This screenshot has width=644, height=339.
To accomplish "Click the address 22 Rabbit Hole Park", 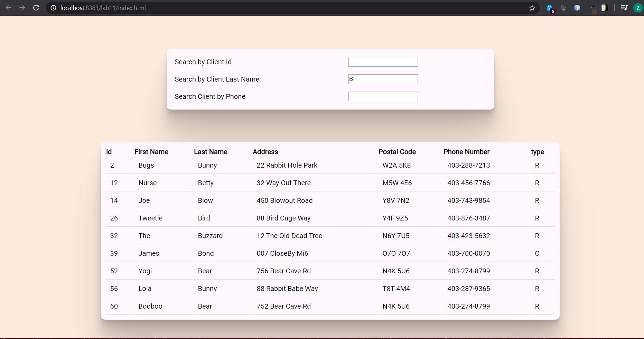I will pyautogui.click(x=287, y=165).
